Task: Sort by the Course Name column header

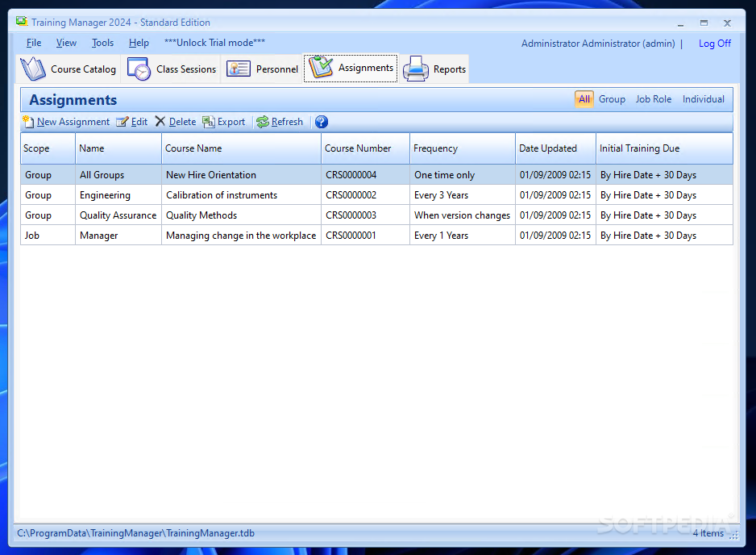Action: click(x=241, y=148)
